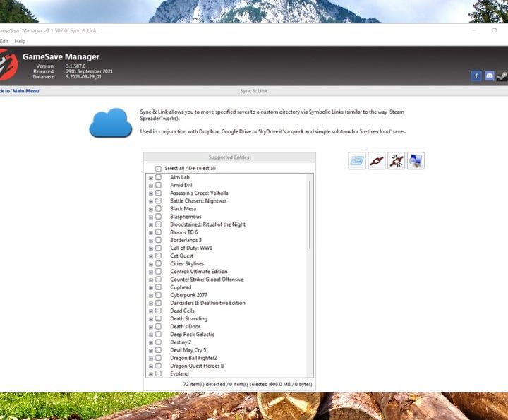This screenshot has height=420, width=508.
Task: Tick Assassin's Creed: Valhalla checkbox
Action: click(x=158, y=193)
